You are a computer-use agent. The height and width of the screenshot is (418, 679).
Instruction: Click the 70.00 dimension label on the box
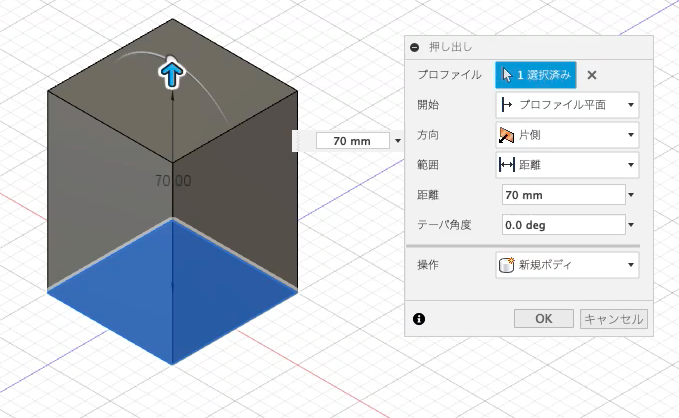[173, 181]
